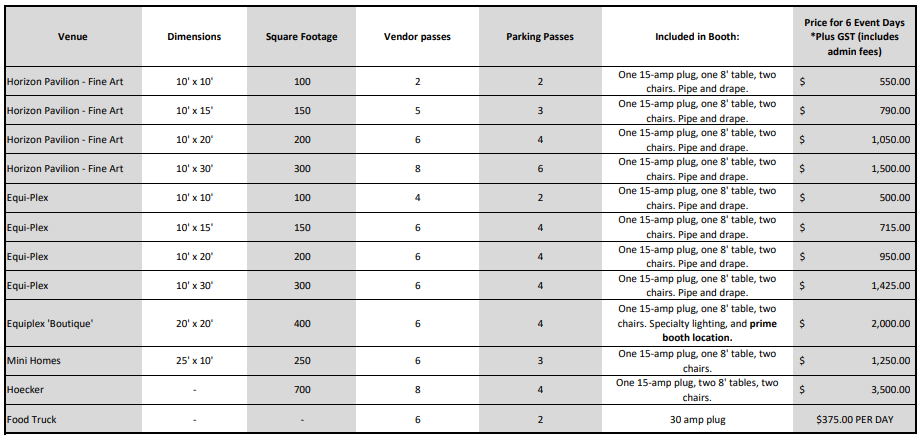Select the Vendor passes column header
The height and width of the screenshot is (440, 921).
[417, 37]
